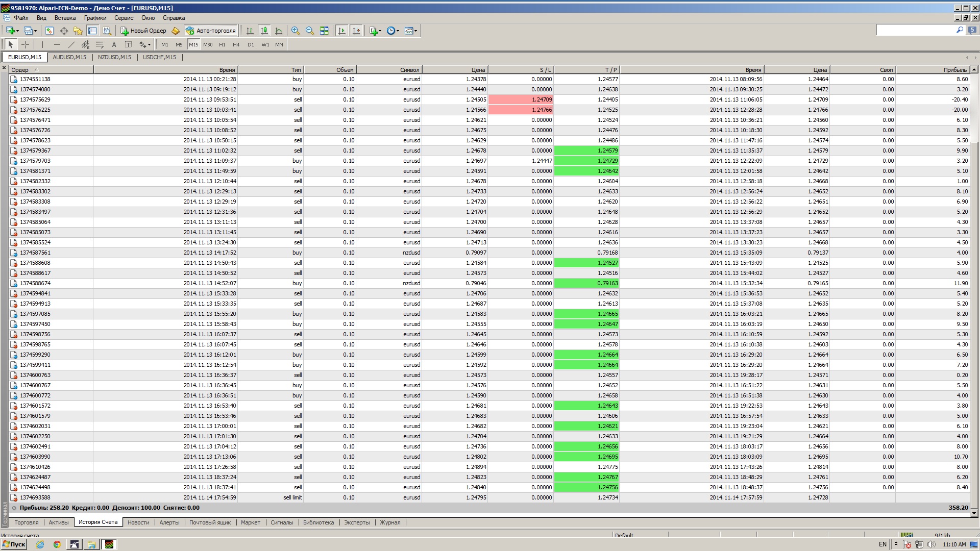The height and width of the screenshot is (551, 980).
Task: Open the Вставка menu
Action: click(x=65, y=18)
